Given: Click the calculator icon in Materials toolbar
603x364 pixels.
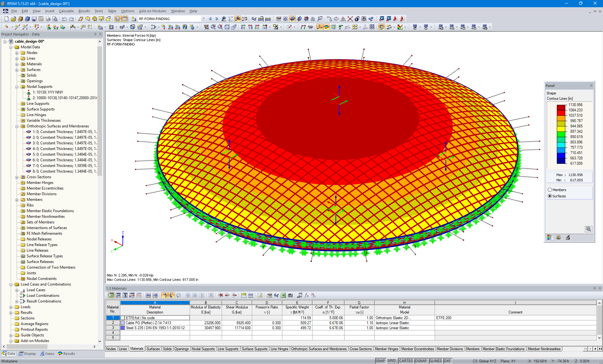Looking at the screenshot, I should tap(291, 295).
